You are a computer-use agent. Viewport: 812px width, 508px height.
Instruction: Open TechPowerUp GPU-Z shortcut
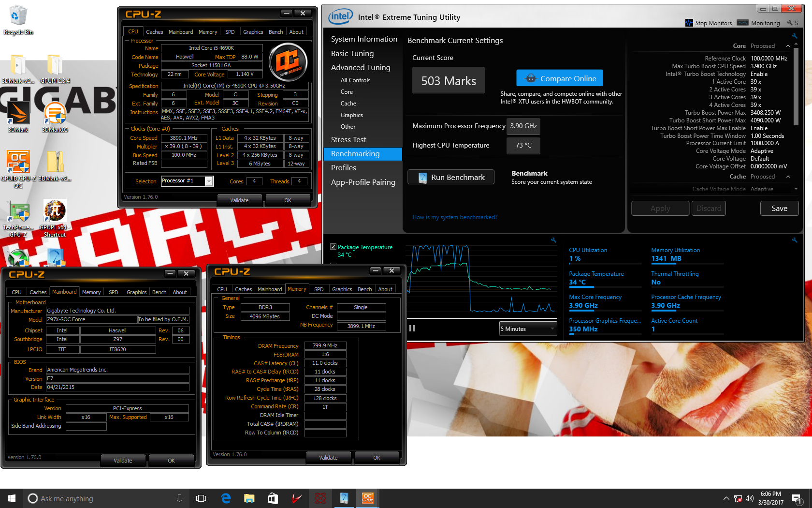pos(18,219)
